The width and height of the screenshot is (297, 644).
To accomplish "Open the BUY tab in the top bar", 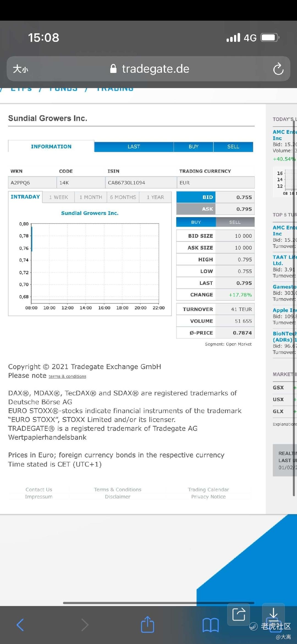I will pyautogui.click(x=194, y=147).
